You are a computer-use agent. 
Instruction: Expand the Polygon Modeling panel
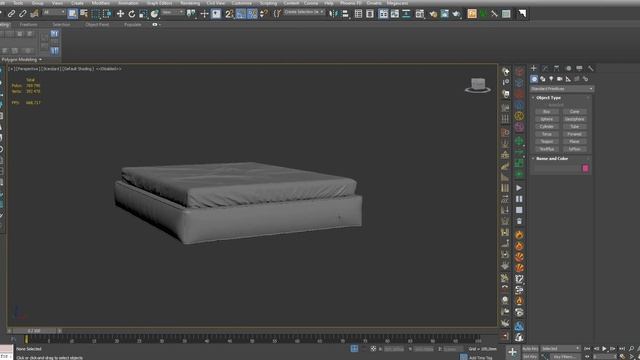21,60
